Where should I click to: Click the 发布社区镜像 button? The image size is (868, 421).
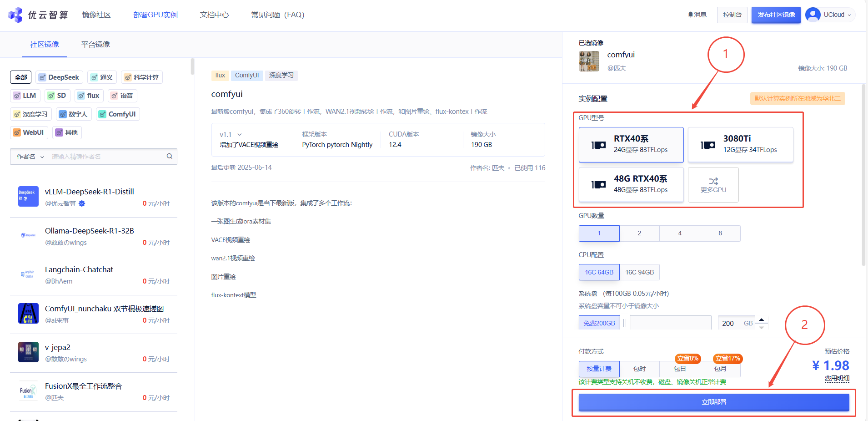pyautogui.click(x=776, y=15)
